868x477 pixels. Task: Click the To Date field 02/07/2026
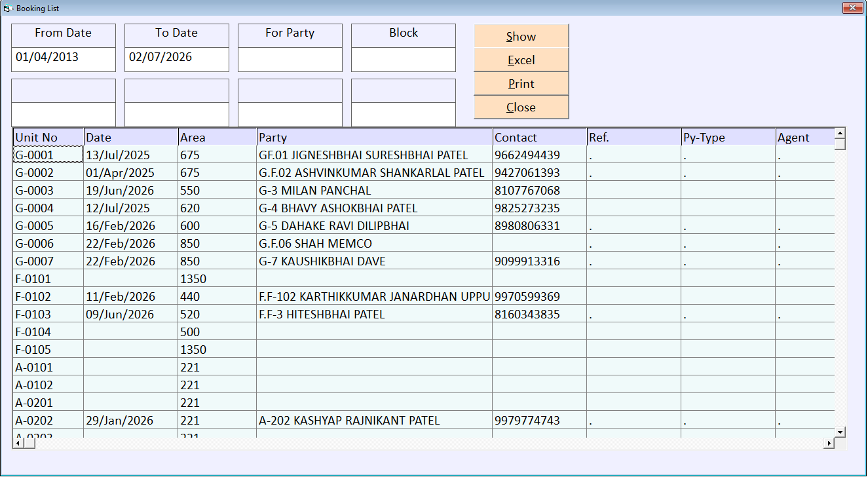click(177, 59)
